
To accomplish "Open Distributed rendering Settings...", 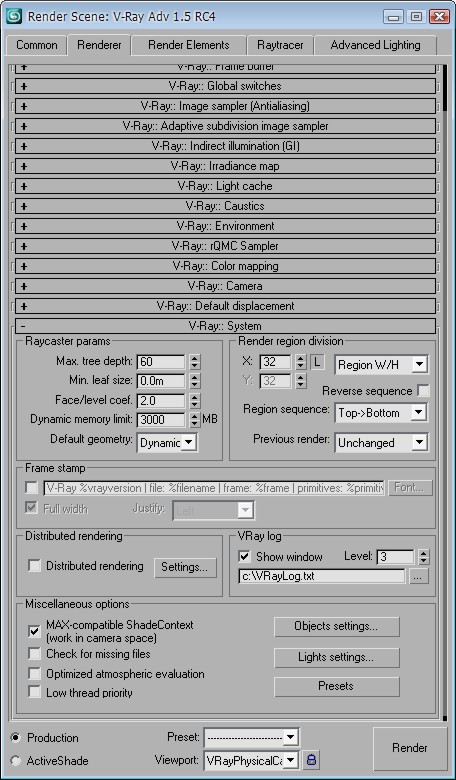I will [x=185, y=567].
